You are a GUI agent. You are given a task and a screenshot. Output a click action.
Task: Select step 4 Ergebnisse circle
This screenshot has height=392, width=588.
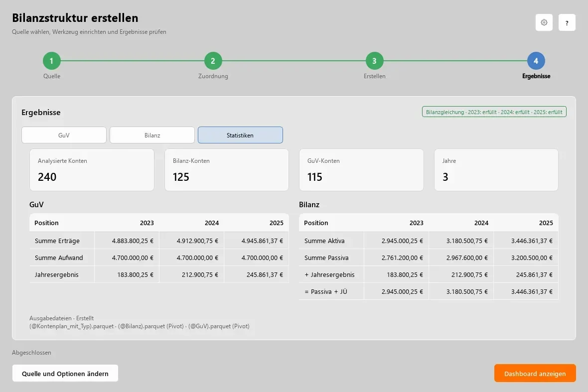536,61
